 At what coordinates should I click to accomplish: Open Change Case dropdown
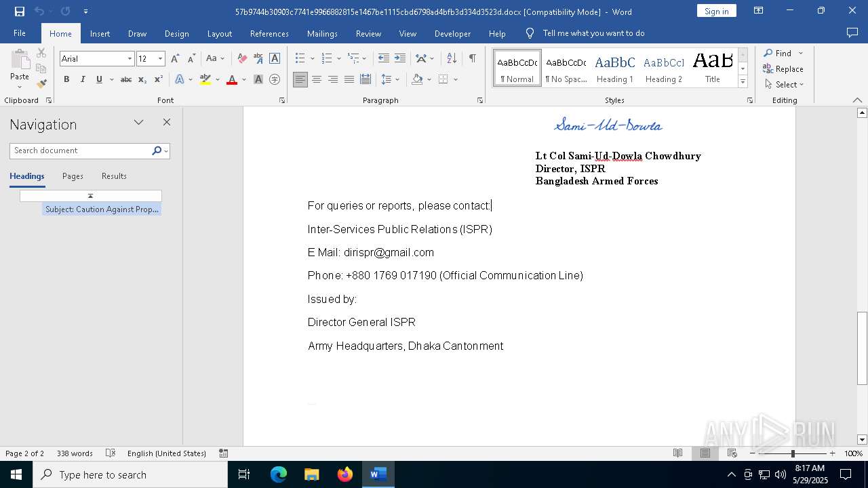(x=215, y=59)
